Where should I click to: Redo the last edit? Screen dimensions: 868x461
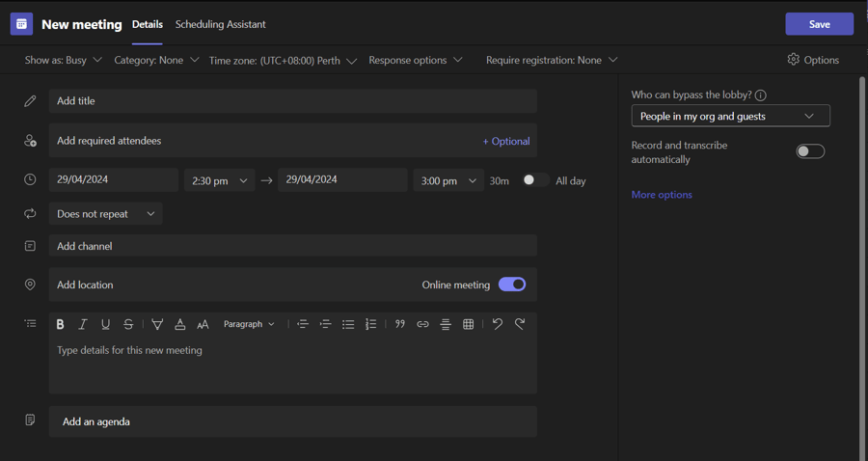520,324
